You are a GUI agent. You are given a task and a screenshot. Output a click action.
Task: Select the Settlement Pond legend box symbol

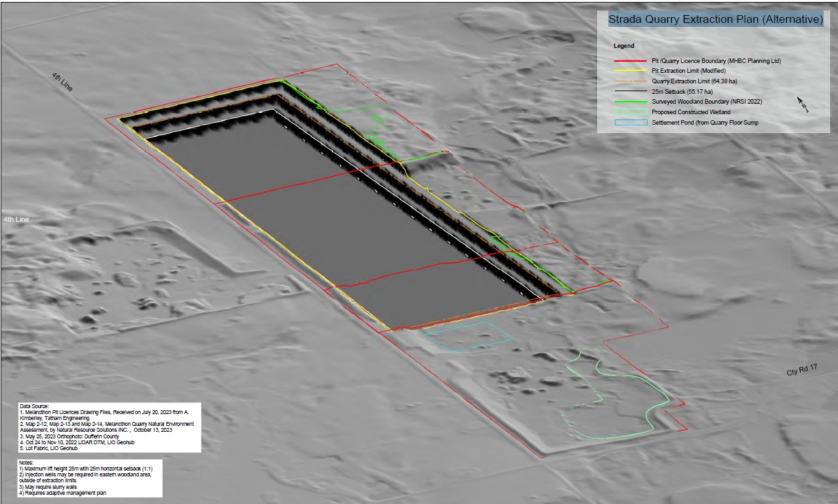[629, 123]
